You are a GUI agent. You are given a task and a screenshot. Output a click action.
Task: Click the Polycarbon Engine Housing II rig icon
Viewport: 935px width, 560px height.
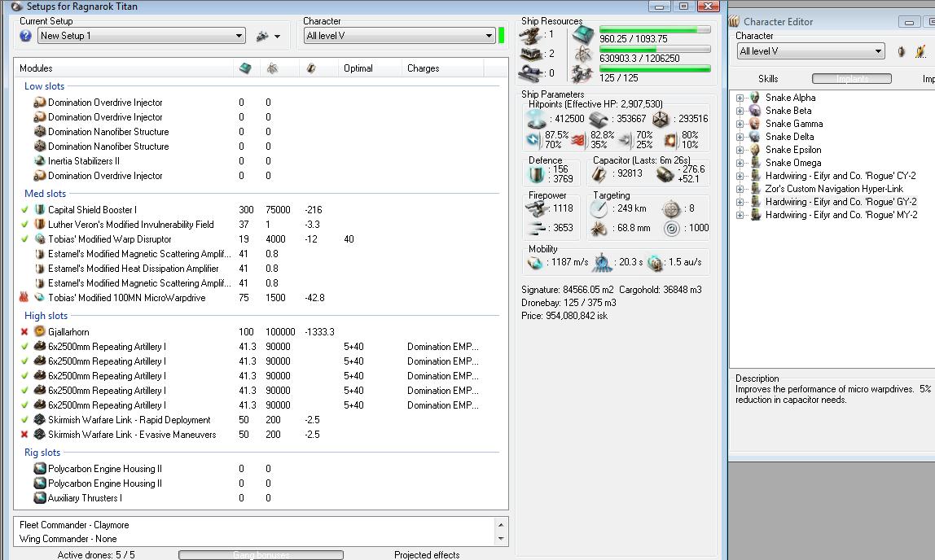click(39, 469)
